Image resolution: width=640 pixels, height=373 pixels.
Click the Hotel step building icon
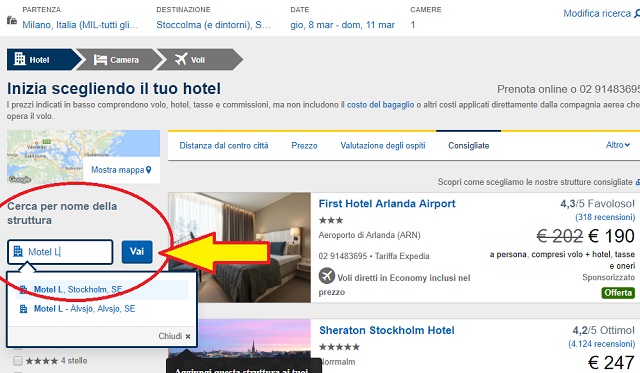[20, 59]
